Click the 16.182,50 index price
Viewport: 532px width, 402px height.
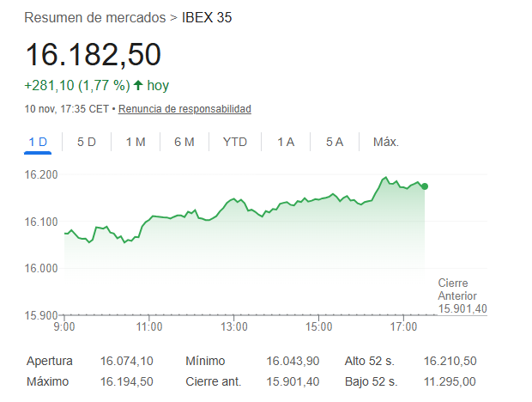point(93,54)
